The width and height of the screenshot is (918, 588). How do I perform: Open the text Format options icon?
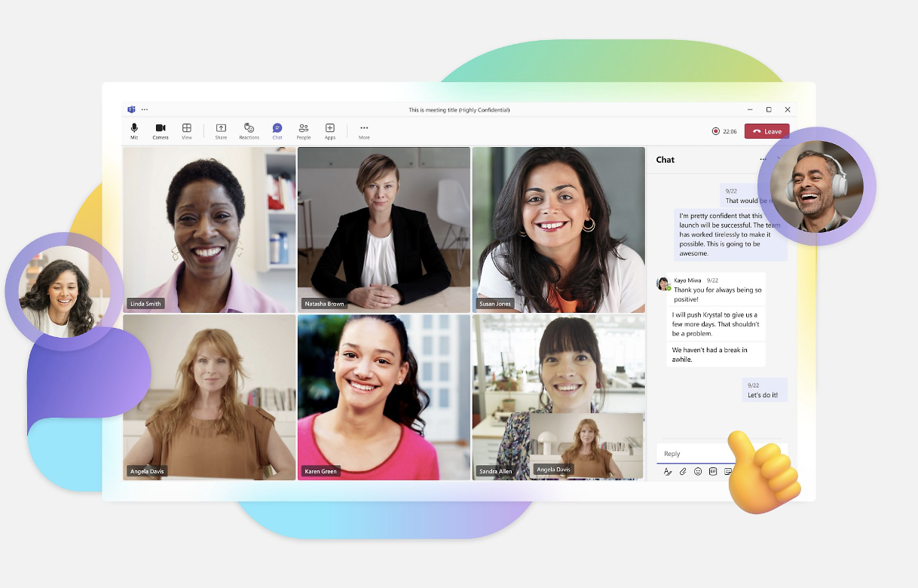click(668, 472)
